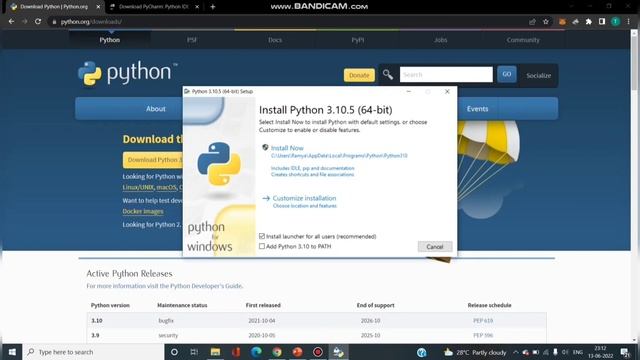The width and height of the screenshot is (640, 360).
Task: Follow the Linux/UNIX link
Action: click(138, 187)
